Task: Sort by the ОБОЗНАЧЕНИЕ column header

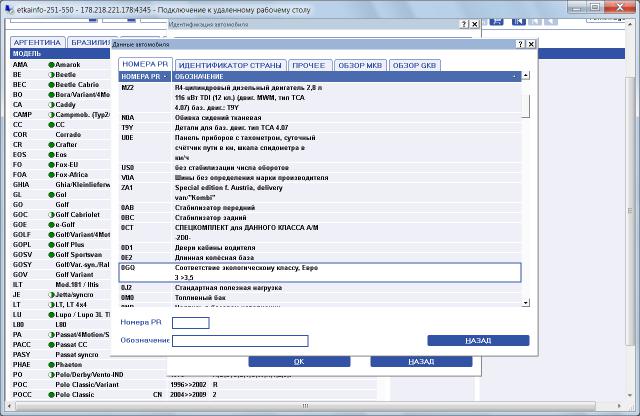Action: (x=346, y=76)
